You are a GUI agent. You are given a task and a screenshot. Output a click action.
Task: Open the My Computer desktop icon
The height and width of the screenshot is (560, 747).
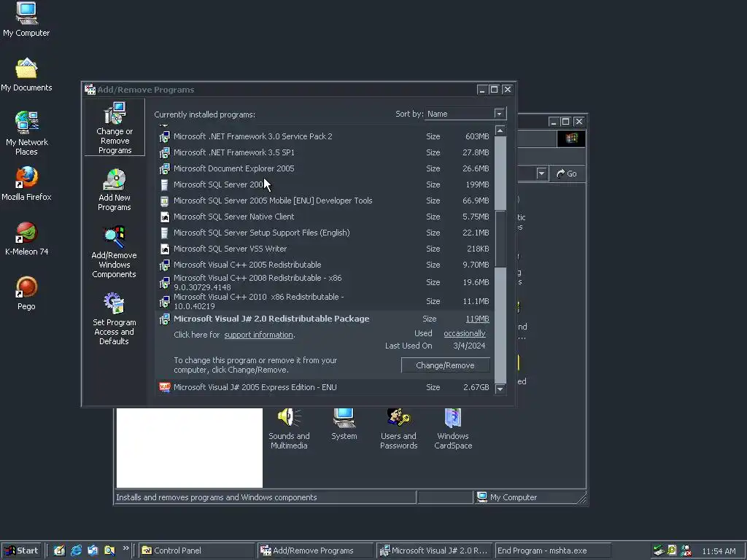[26, 19]
